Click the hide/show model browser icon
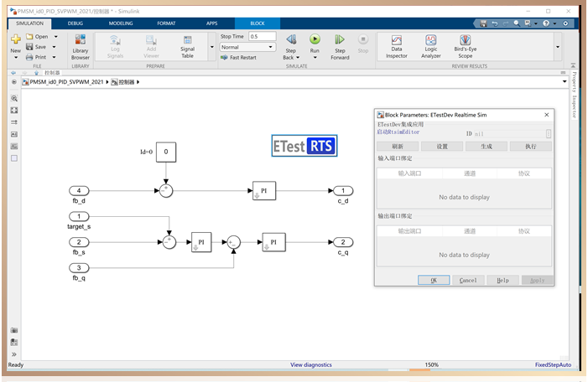The height and width of the screenshot is (382, 588). click(x=14, y=81)
